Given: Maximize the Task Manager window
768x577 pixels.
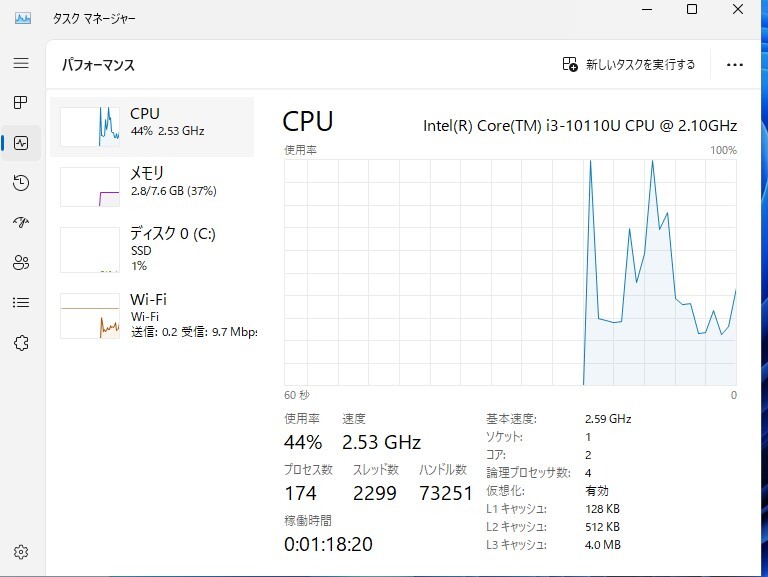Looking at the screenshot, I should pyautogui.click(x=692, y=10).
